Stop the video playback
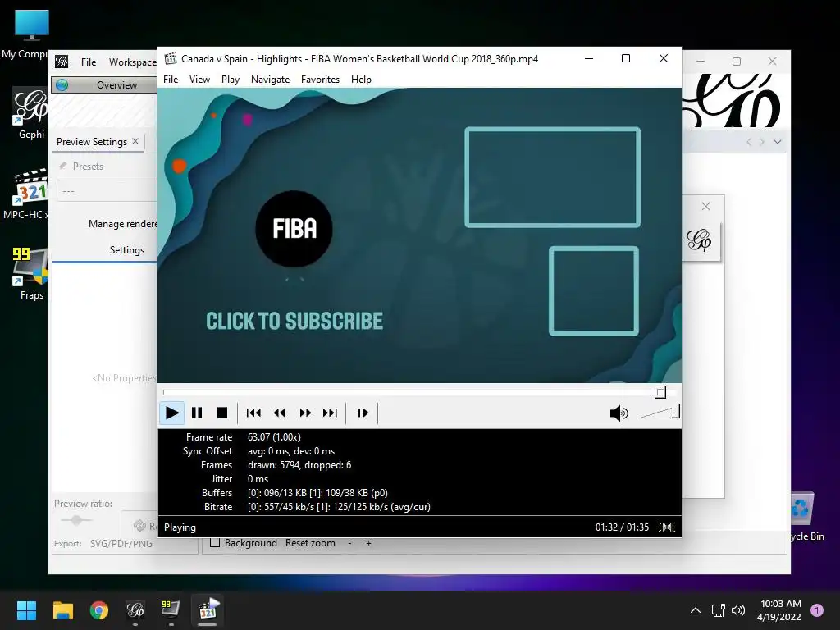Image resolution: width=840 pixels, height=630 pixels. pyautogui.click(x=221, y=413)
